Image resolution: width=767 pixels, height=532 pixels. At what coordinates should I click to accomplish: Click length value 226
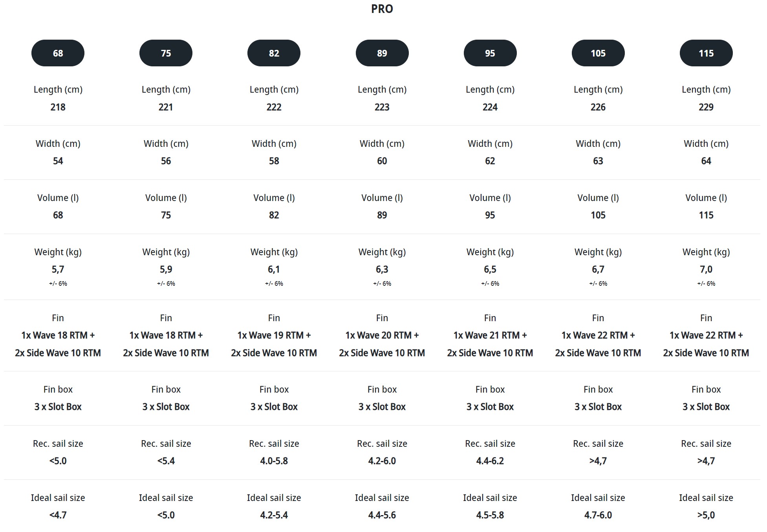click(598, 107)
